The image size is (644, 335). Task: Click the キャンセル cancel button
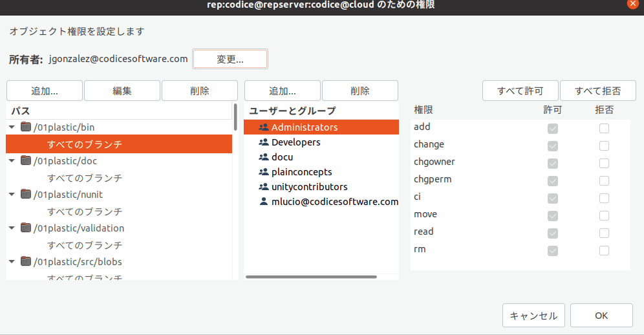533,316
